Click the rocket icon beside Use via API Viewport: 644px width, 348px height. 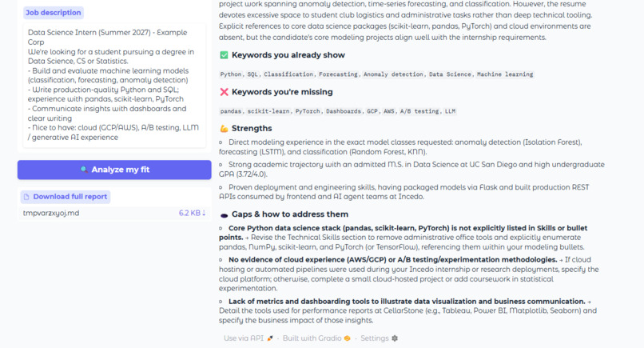coord(270,338)
